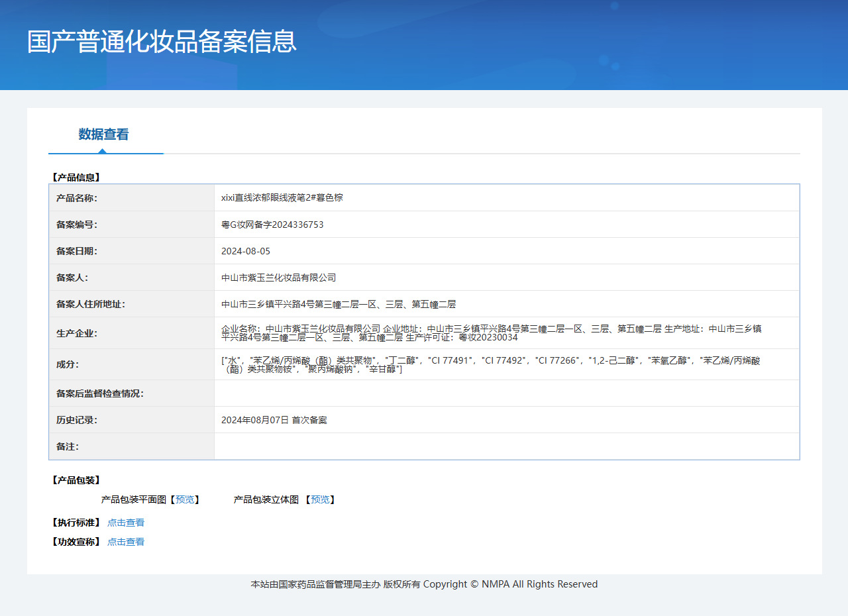This screenshot has height=616, width=848.
Task: Click the 【功效宣称】 label
Action: pyautogui.click(x=76, y=542)
